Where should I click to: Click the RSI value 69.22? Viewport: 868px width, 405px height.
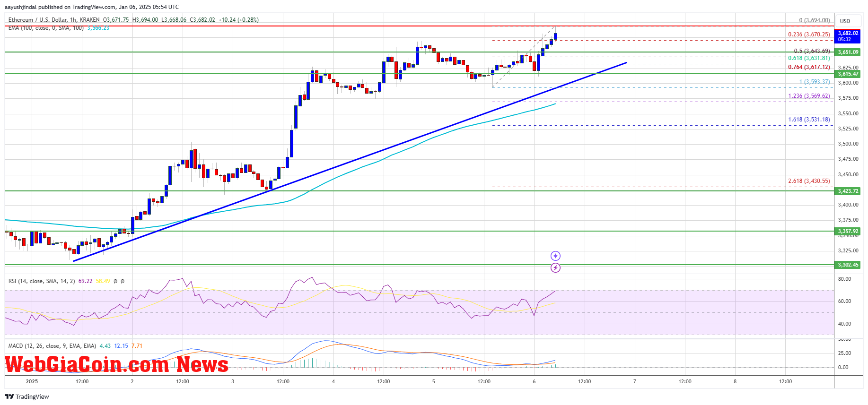click(x=86, y=281)
